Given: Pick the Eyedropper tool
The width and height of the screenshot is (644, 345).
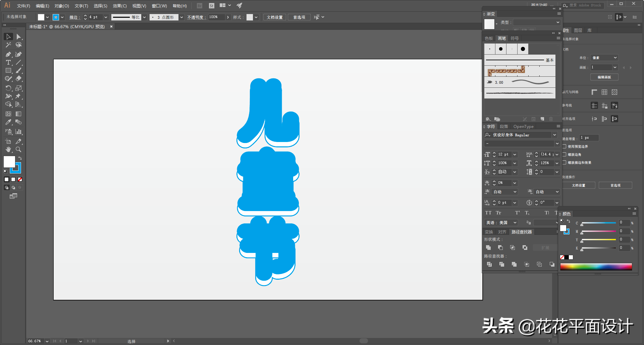Looking at the screenshot, I should click(x=8, y=122).
